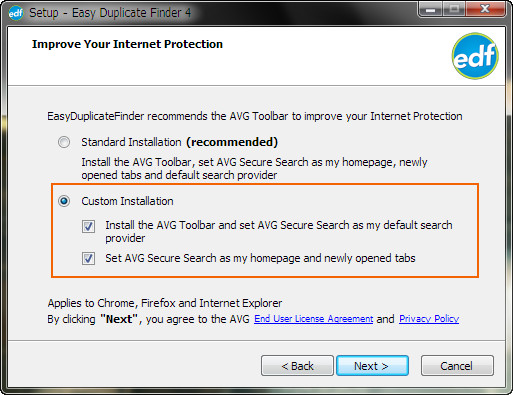
Task: Select the Standard Installation radio button
Action: (64, 142)
